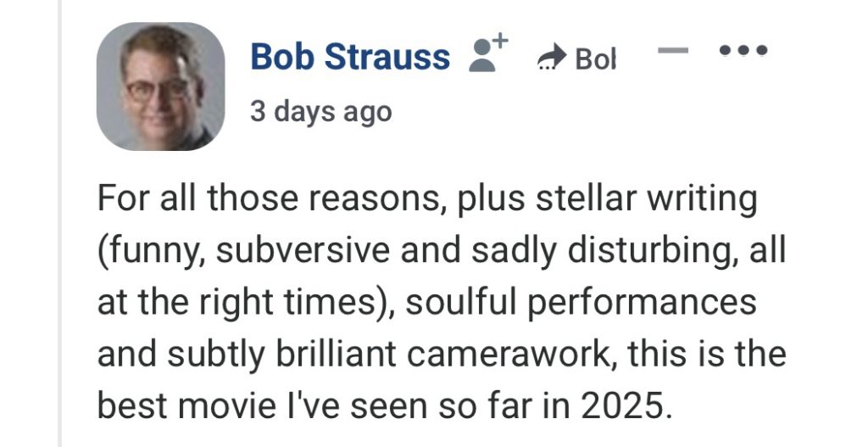
Task: Follow Bob Strauss using the add-person icon
Action: point(487,55)
